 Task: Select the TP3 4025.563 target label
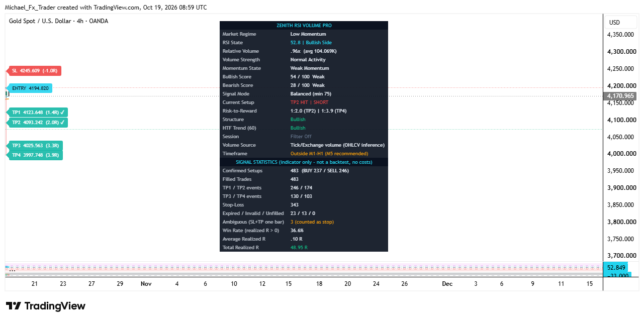[x=36, y=146]
